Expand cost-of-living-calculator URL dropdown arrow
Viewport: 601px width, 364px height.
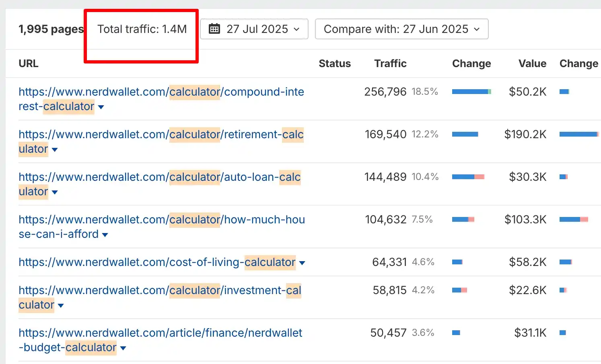coord(302,263)
